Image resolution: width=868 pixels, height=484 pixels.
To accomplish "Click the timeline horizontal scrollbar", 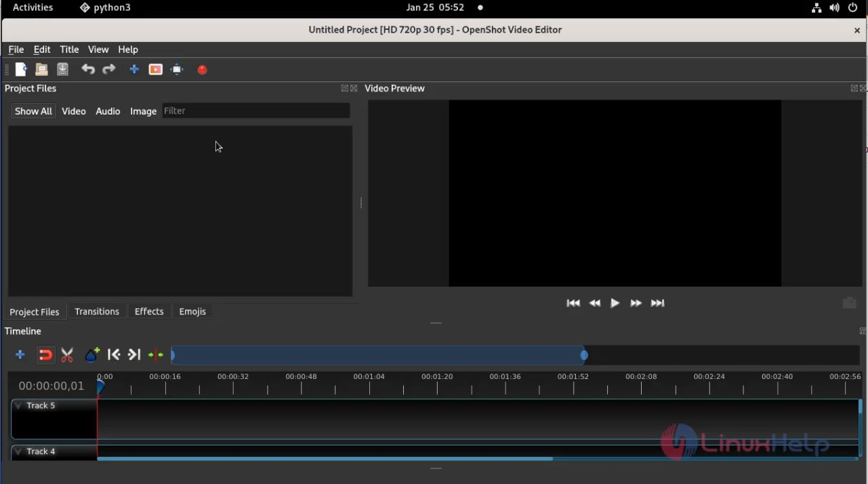I will (x=325, y=459).
